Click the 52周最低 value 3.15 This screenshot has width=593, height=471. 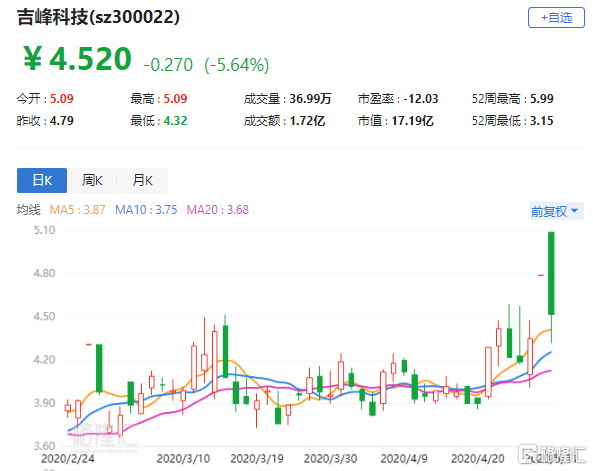click(542, 121)
